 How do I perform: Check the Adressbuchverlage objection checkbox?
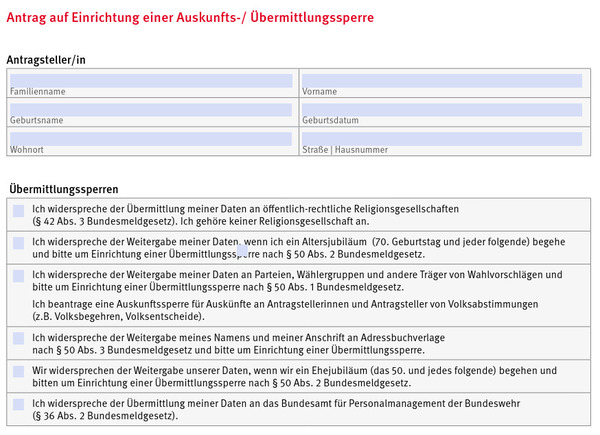click(x=18, y=338)
